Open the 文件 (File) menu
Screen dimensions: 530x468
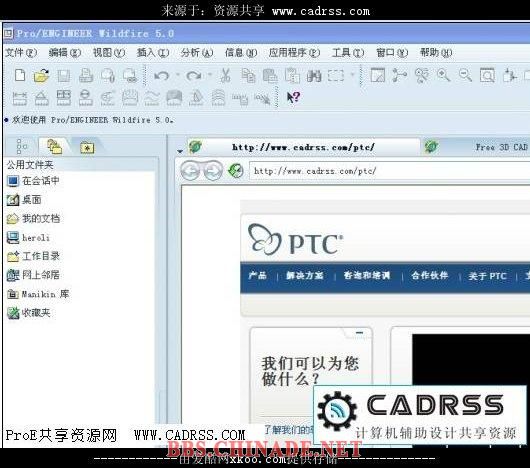(21, 53)
